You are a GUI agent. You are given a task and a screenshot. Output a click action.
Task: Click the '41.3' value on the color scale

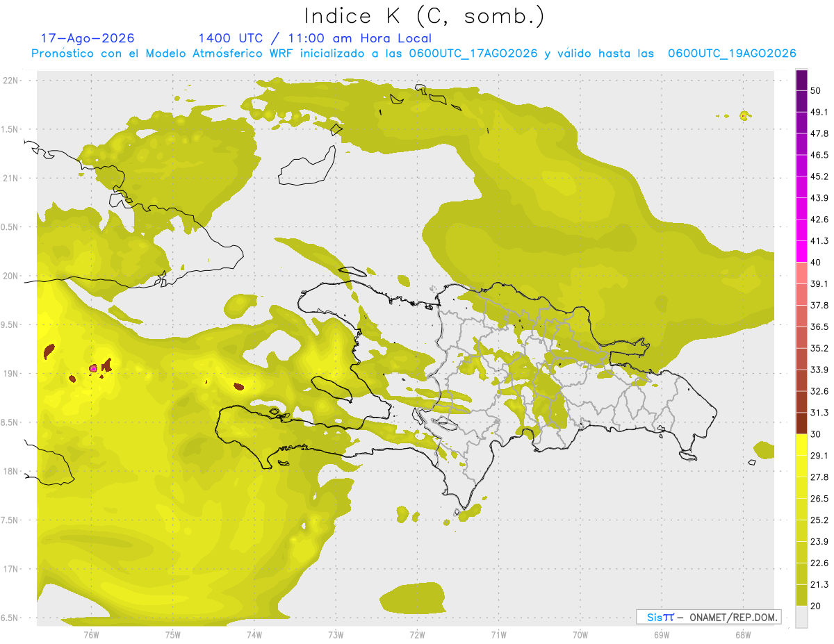819,241
